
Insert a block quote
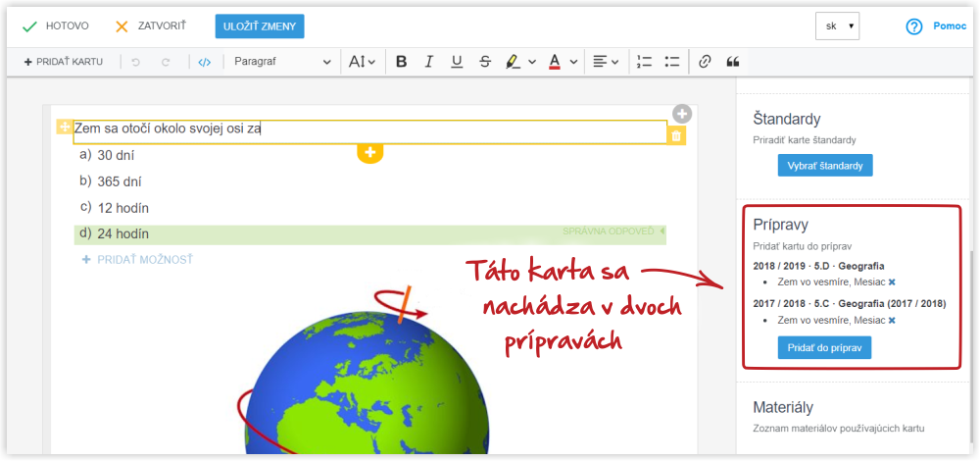point(733,62)
